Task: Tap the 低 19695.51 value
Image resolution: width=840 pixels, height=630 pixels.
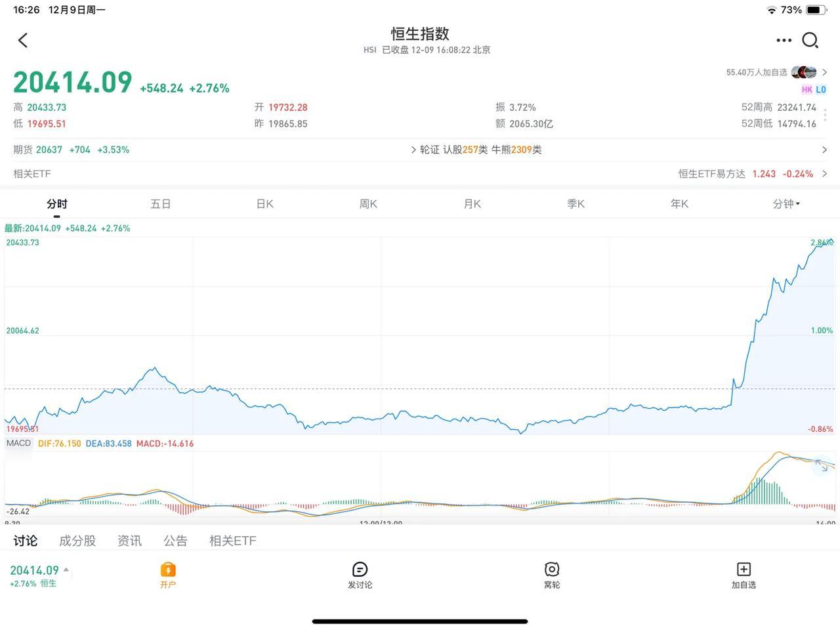Action: 40,123
